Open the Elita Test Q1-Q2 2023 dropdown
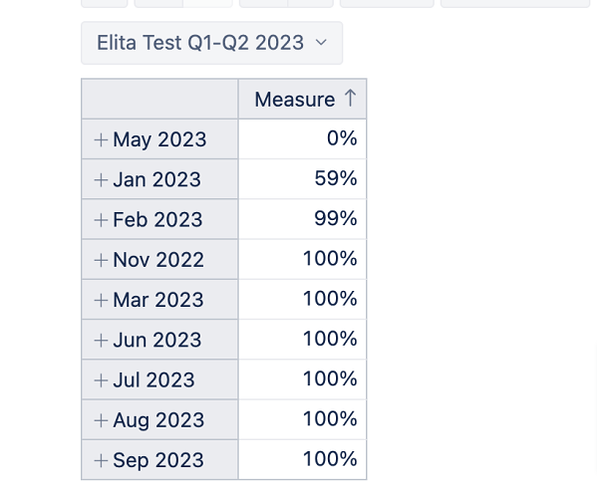597x500 pixels. tap(212, 43)
